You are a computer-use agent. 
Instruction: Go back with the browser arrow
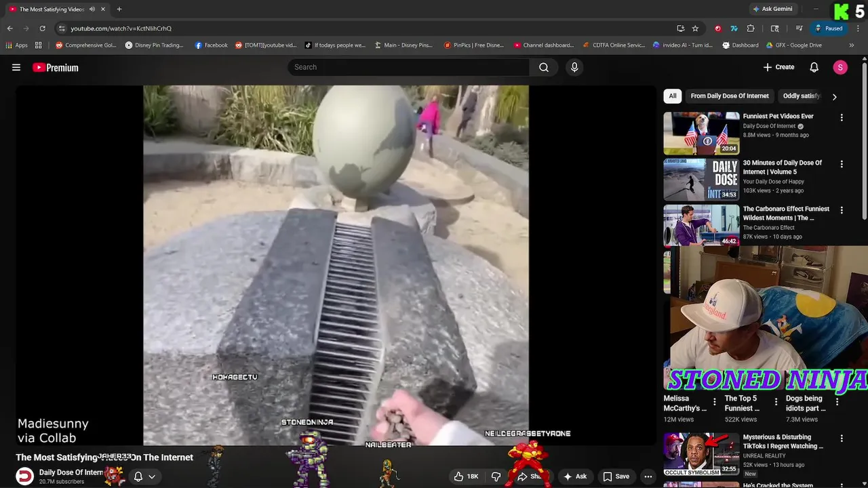pos(9,28)
